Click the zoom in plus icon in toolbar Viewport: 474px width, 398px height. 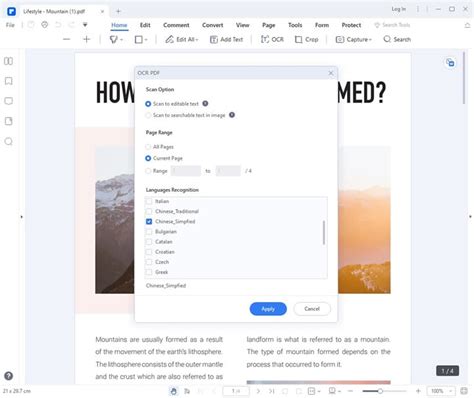tap(87, 39)
